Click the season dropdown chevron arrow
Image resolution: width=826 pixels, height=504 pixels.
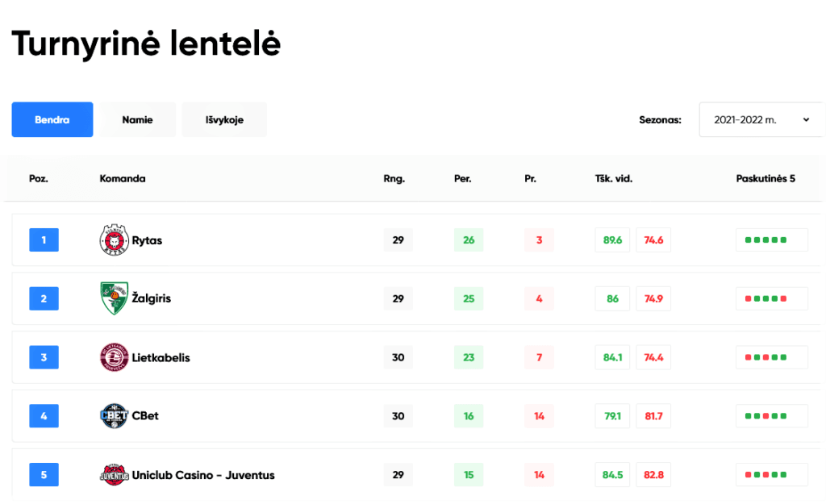coord(806,119)
